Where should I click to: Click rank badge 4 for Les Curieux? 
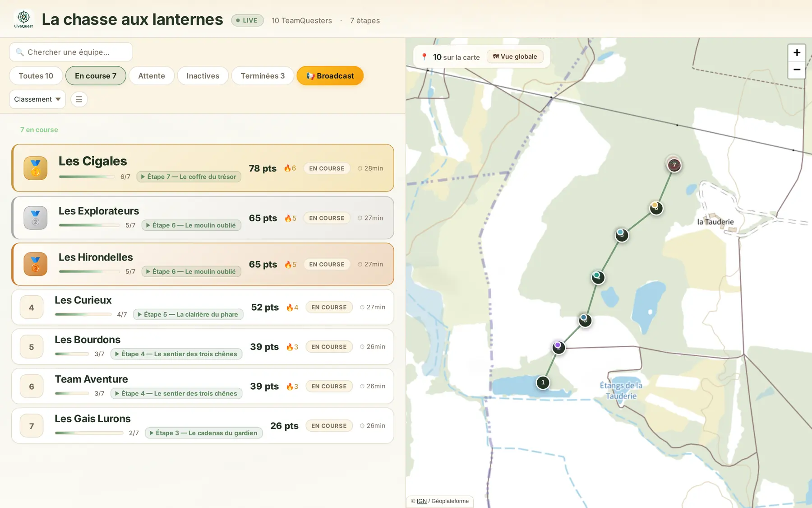[32, 308]
